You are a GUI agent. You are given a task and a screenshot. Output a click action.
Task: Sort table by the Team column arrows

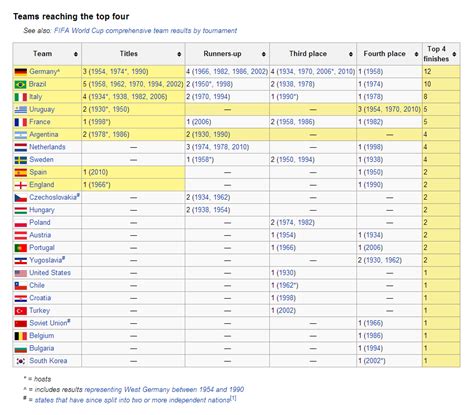[76, 54]
